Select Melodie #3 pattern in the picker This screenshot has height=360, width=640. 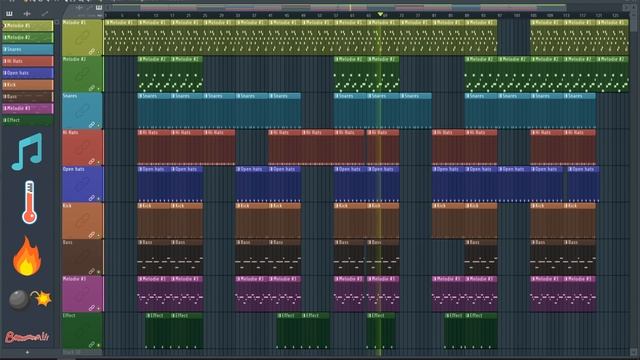[x=28, y=109]
